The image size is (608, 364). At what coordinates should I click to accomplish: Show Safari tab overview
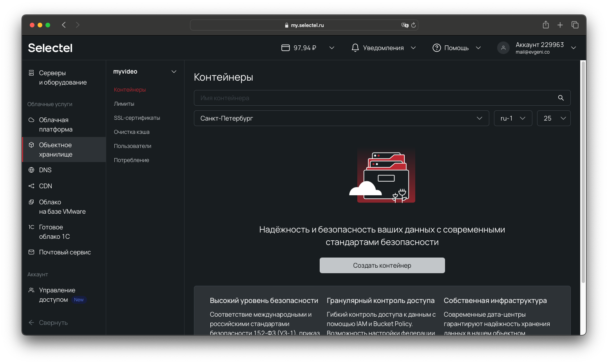tap(575, 25)
